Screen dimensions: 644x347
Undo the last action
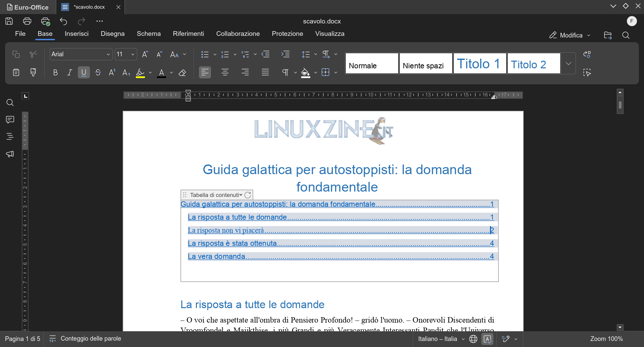pyautogui.click(x=63, y=21)
